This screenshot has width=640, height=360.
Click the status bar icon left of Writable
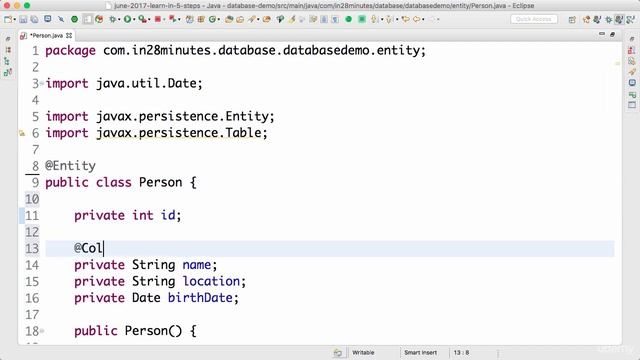pyautogui.click(x=338, y=353)
